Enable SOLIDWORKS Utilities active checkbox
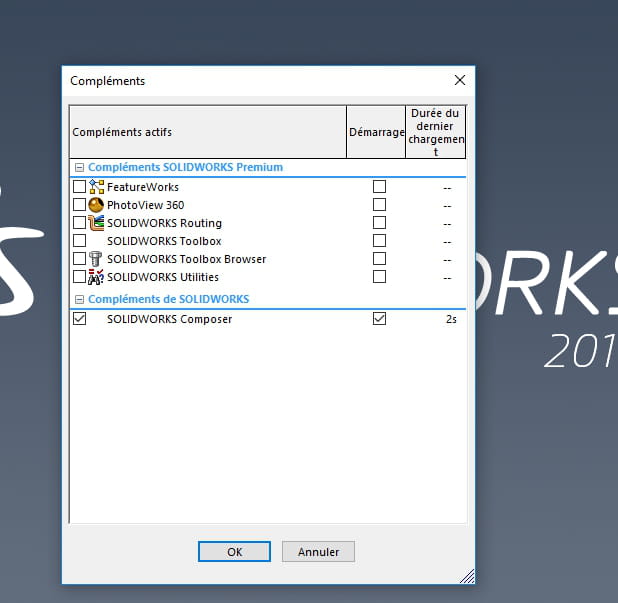The height and width of the screenshot is (603, 618). pos(80,277)
